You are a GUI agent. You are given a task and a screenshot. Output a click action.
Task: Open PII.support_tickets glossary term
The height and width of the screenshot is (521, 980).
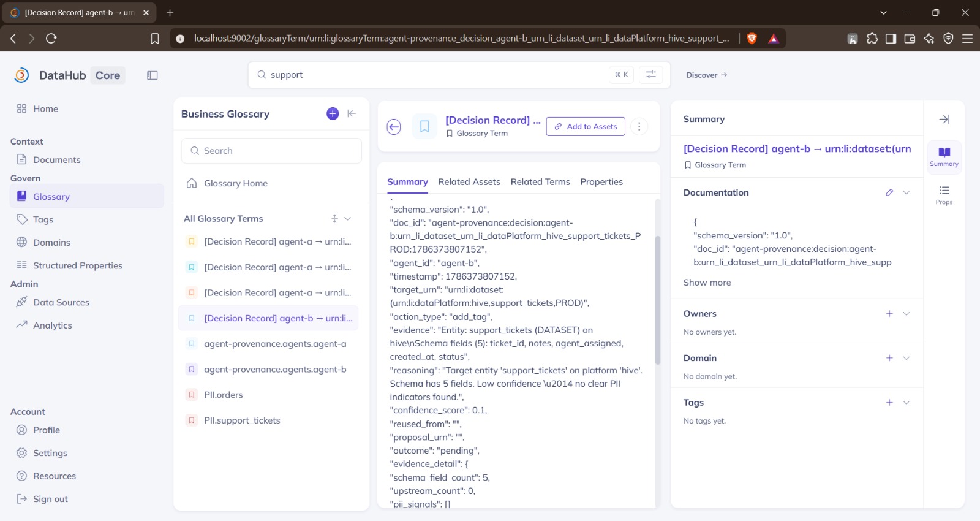[x=268, y=420]
